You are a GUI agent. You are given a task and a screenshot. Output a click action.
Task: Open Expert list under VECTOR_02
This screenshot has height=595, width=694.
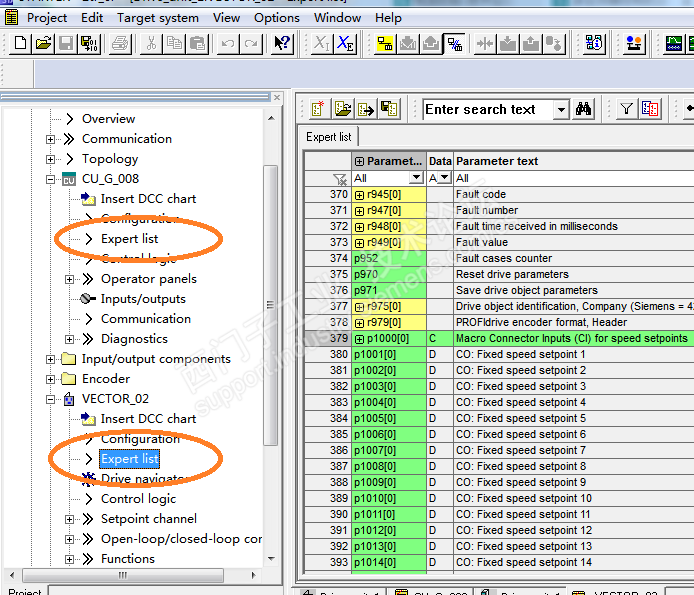(129, 459)
